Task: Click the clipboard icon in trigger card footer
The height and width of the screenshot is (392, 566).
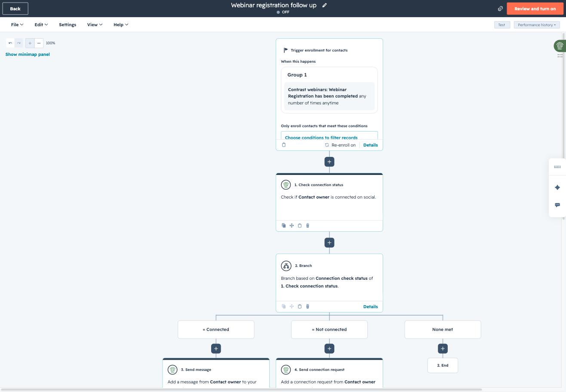Action: coord(284,145)
